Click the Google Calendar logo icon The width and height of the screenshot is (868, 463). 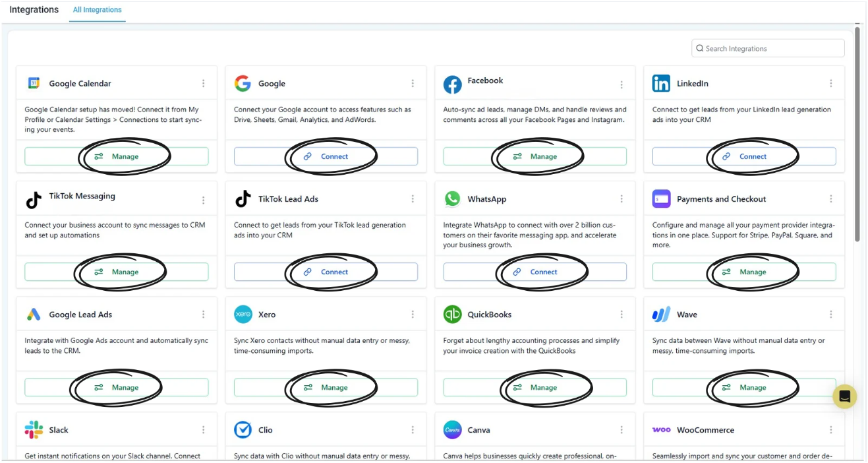point(34,83)
